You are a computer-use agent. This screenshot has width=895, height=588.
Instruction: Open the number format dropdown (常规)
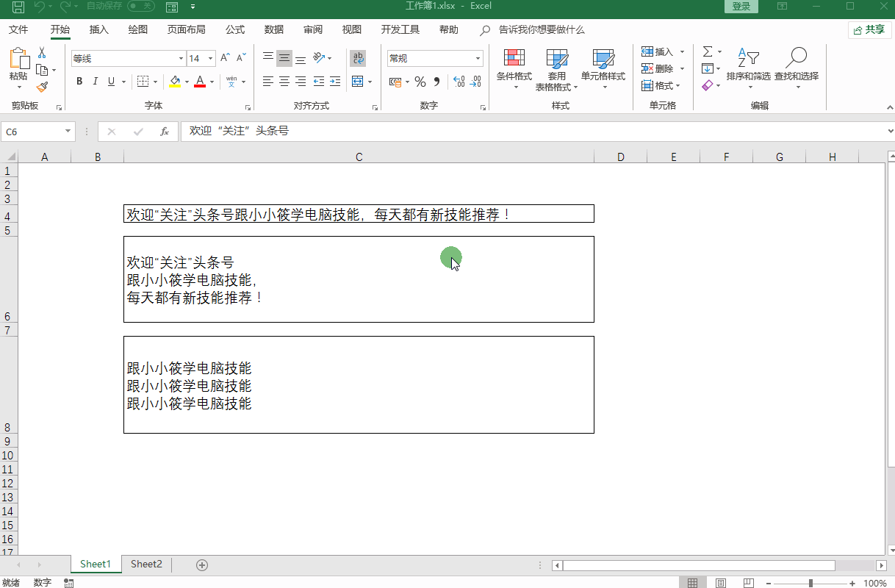coord(478,59)
